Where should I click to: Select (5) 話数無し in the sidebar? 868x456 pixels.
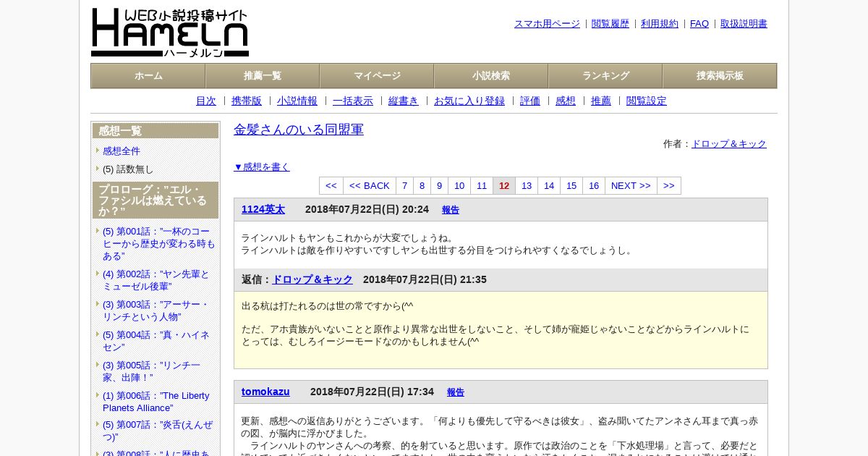[128, 169]
